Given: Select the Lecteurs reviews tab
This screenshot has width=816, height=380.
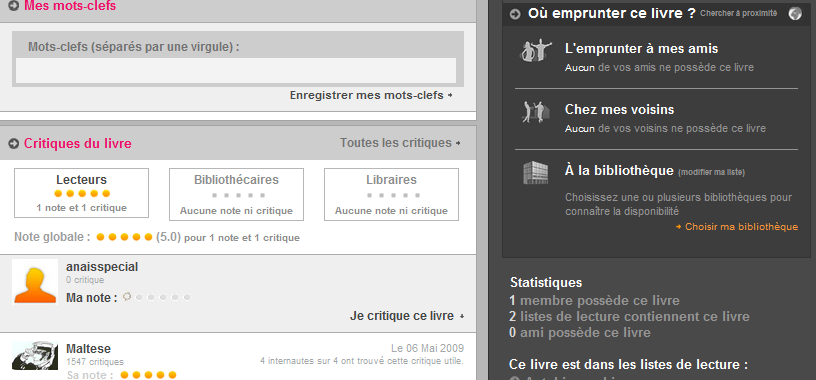Looking at the screenshot, I should 81,193.
